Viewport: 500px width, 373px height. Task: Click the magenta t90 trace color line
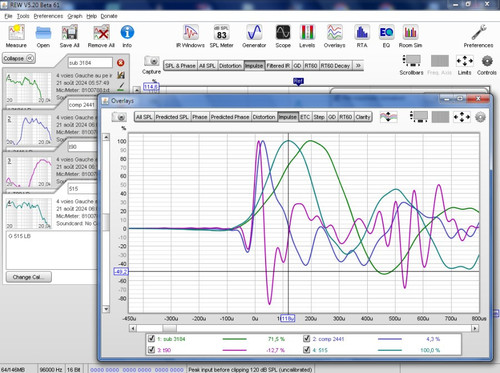pyautogui.click(x=234, y=350)
